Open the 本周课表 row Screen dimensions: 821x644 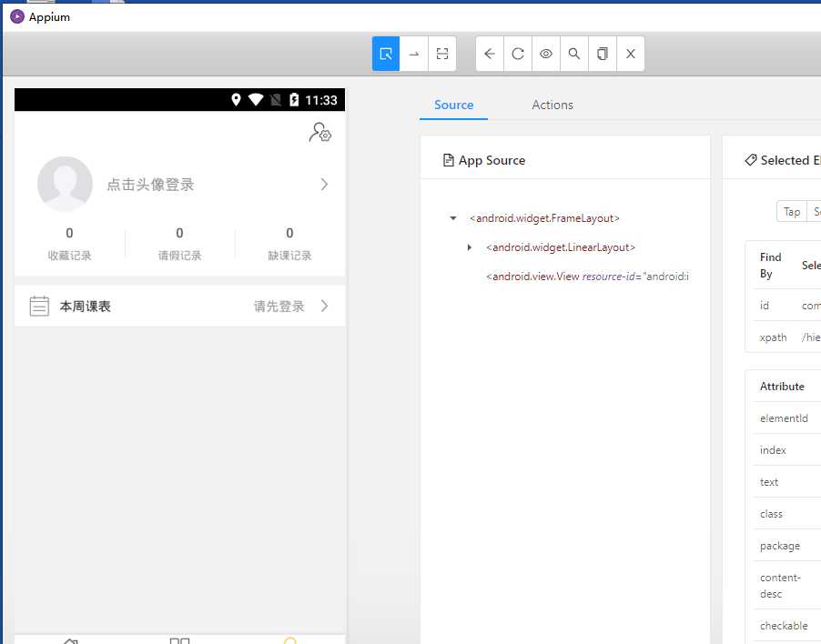pyautogui.click(x=179, y=306)
